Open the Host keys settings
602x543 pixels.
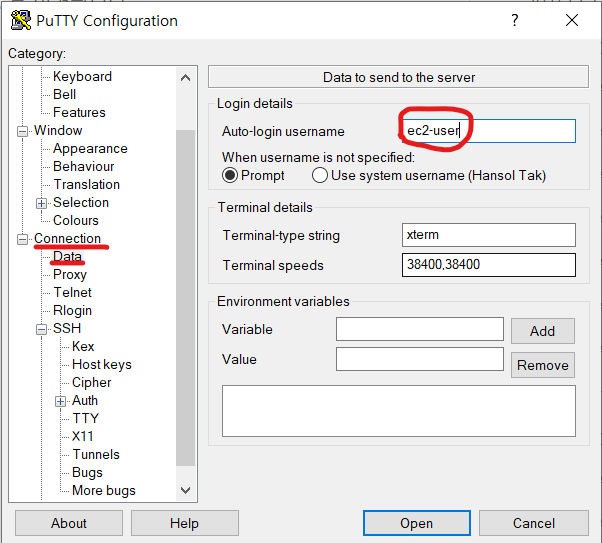[102, 364]
